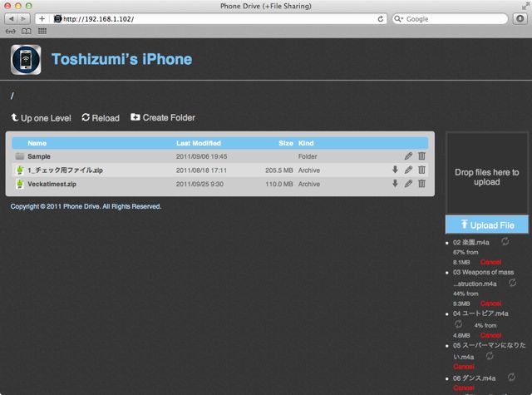Image resolution: width=532 pixels, height=395 pixels.
Task: Click the Last Modified column header
Action: tap(199, 143)
